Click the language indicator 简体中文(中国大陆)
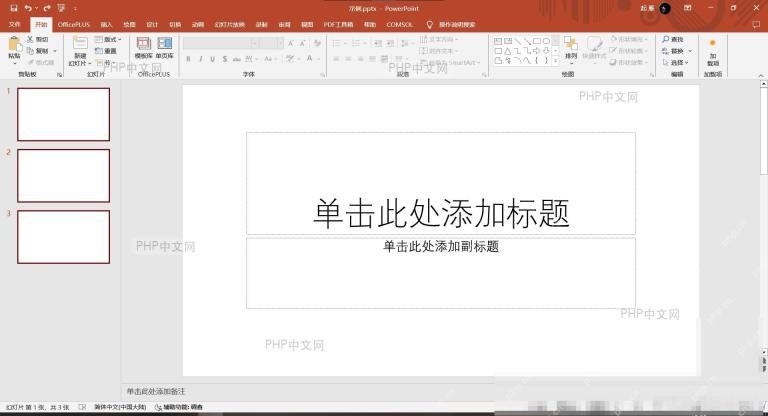 (120, 407)
